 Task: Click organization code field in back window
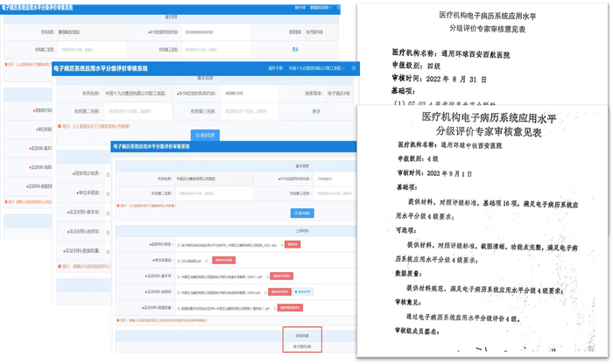216,32
